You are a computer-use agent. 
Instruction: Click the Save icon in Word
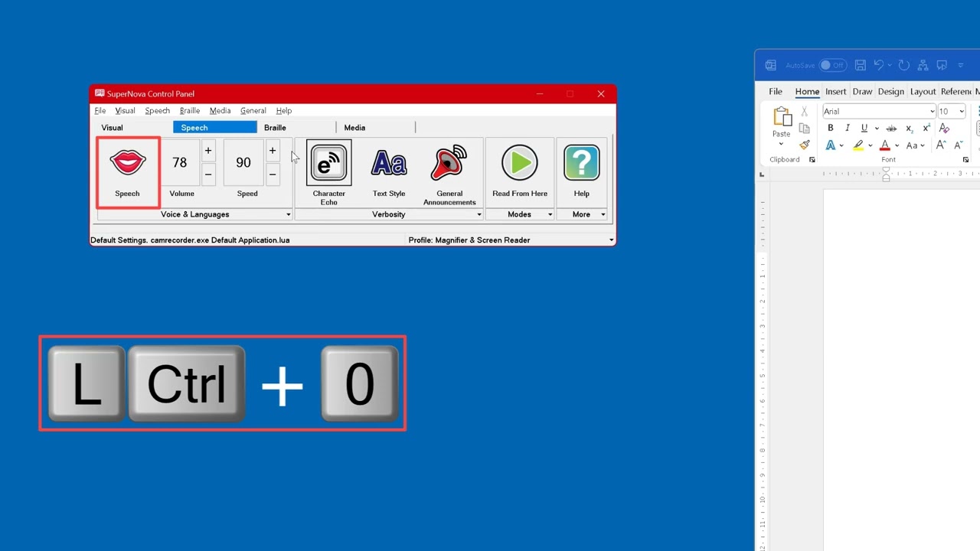tap(861, 65)
